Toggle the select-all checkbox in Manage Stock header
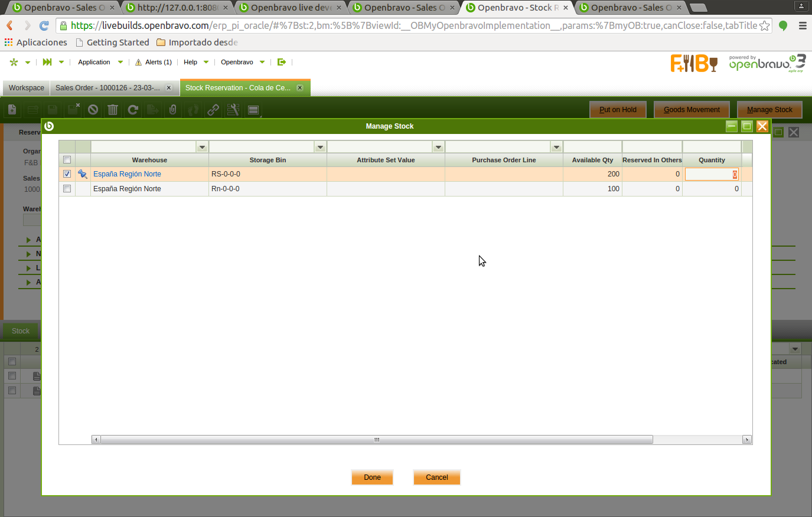The width and height of the screenshot is (812, 517). click(x=67, y=160)
